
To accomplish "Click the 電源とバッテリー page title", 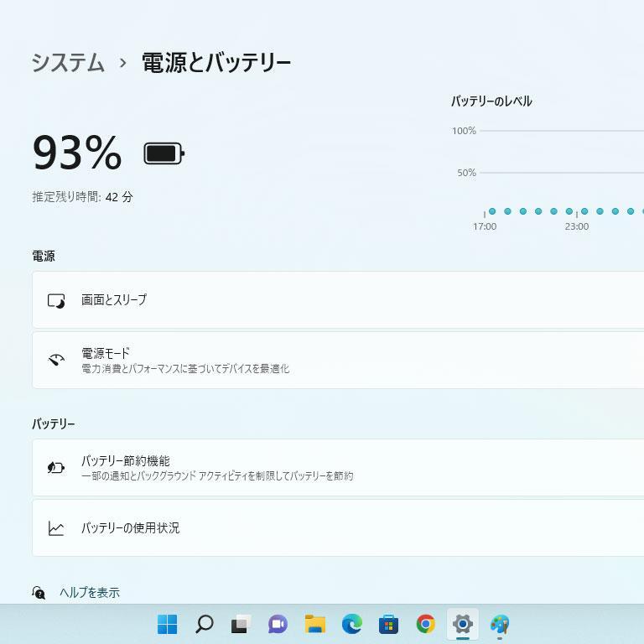I will pos(216,63).
